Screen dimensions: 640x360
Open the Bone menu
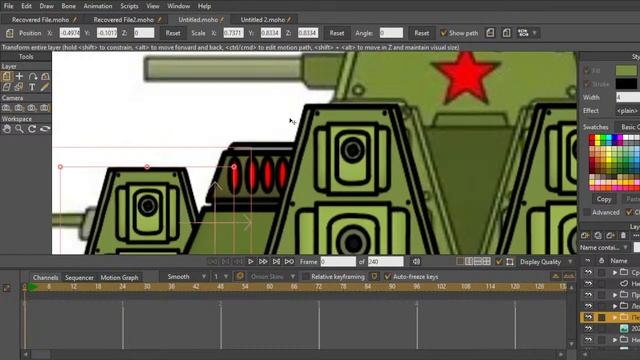69,6
